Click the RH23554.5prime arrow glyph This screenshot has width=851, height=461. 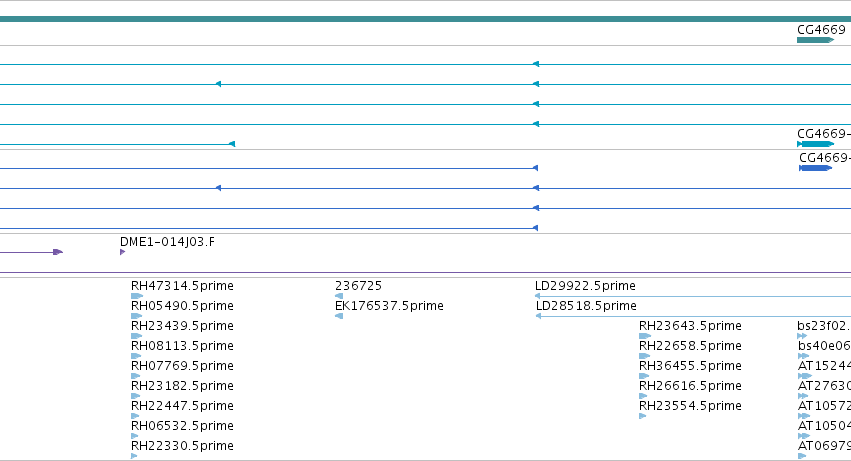(x=643, y=416)
